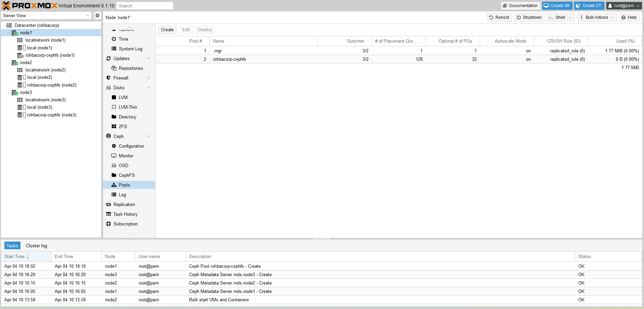
Task: Click the Create CT button
Action: point(589,6)
